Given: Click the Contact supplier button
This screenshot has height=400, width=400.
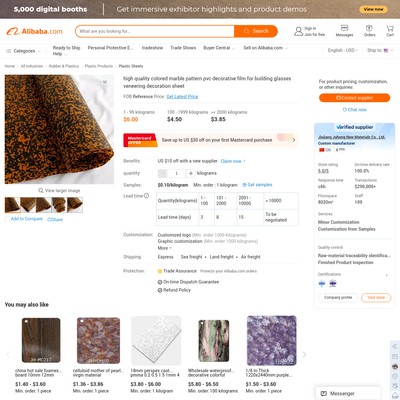Looking at the screenshot, I should pos(354,98).
